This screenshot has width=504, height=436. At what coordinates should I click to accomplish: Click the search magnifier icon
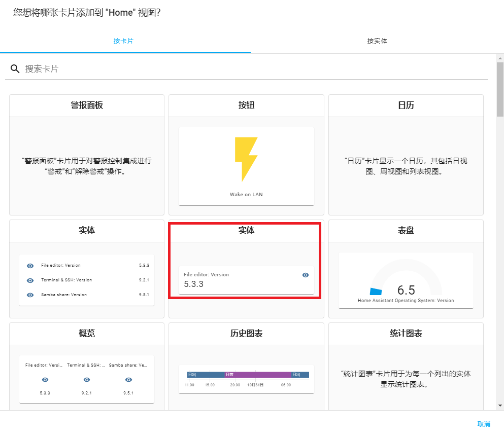click(15, 68)
